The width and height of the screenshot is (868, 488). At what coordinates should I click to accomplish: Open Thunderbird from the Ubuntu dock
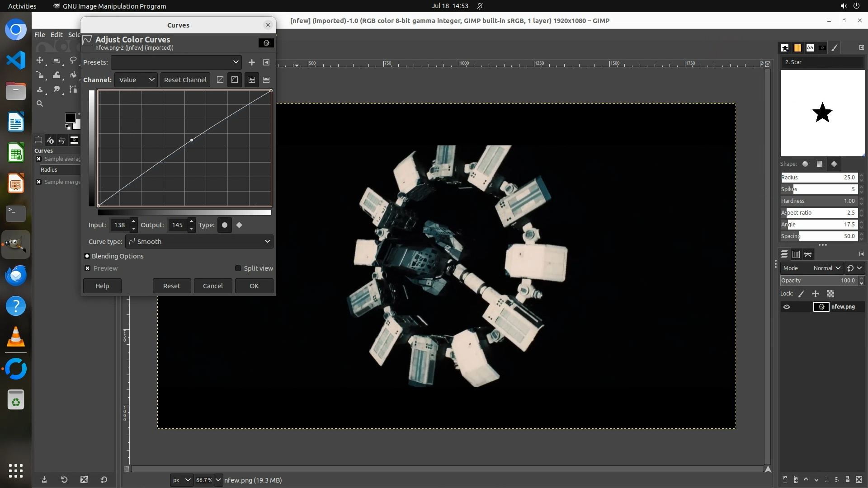16,276
